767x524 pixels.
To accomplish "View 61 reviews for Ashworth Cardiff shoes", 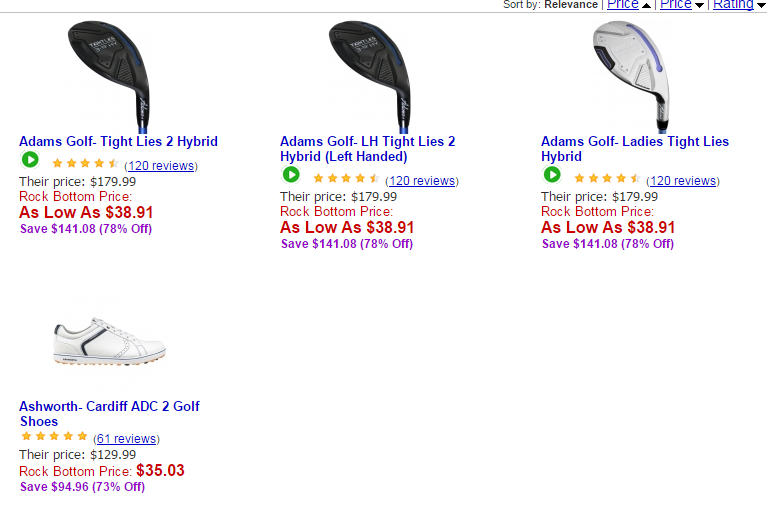I will [126, 439].
